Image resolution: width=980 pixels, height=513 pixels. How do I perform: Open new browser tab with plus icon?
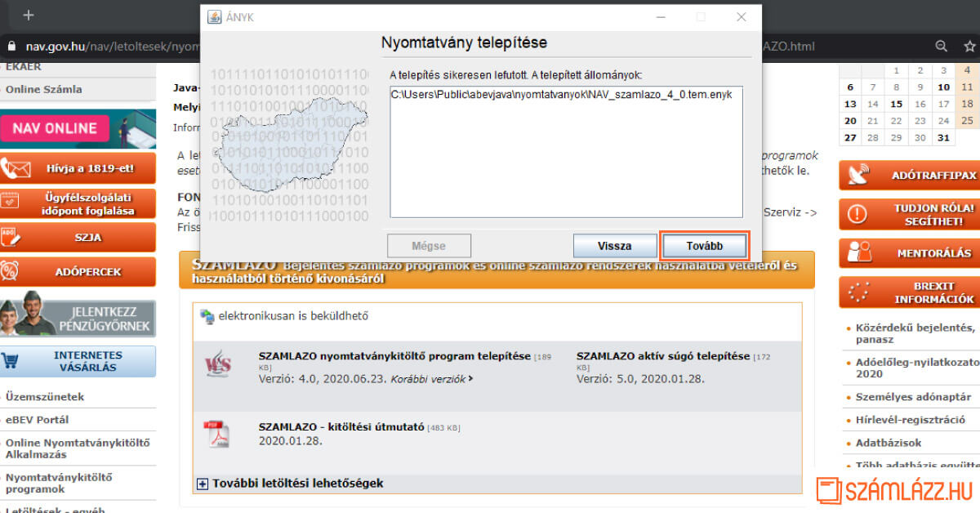(x=29, y=16)
